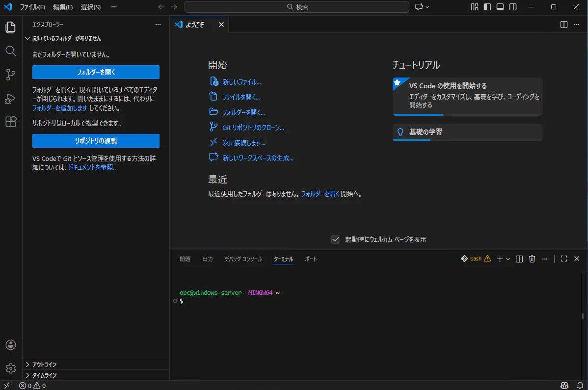
Task: Open 基礎の学習 walkthrough card
Action: [x=467, y=132]
